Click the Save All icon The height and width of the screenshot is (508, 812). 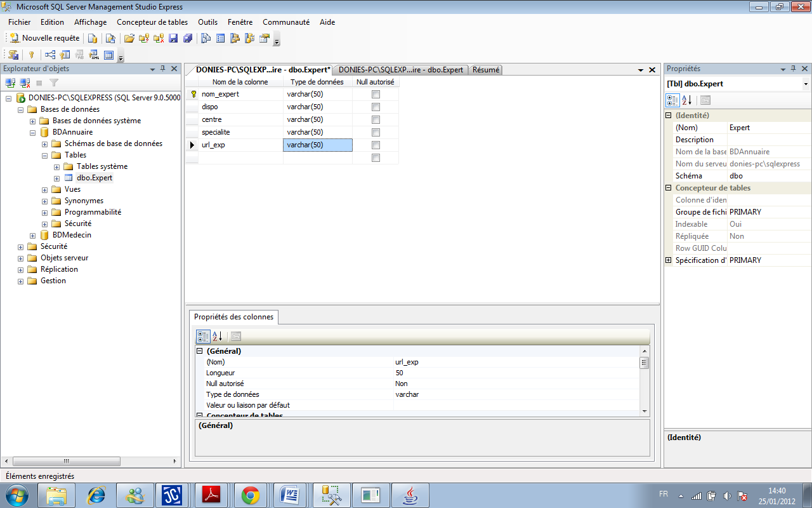(188, 38)
